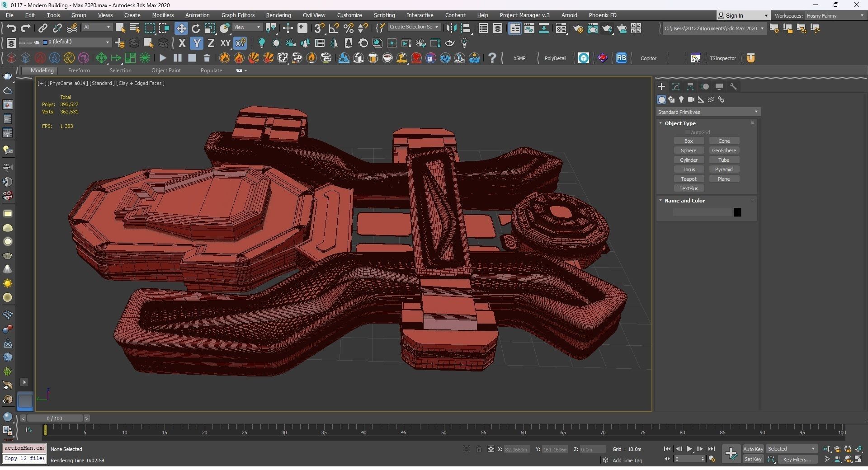Open the Utilities wrench panel
The height and width of the screenshot is (470, 868).
pos(734,87)
